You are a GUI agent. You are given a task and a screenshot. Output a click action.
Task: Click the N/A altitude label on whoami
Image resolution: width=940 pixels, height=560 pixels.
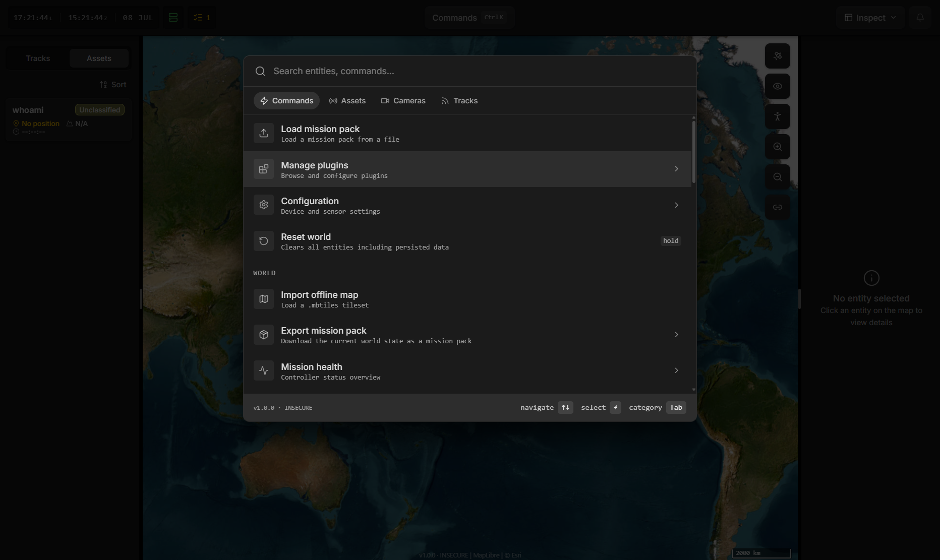tap(77, 123)
